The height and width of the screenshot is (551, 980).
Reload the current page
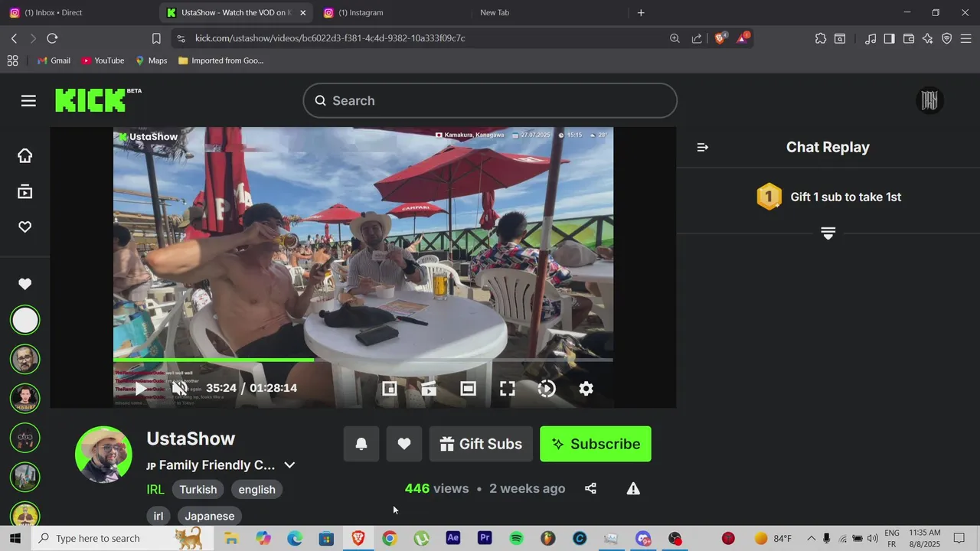pyautogui.click(x=52, y=38)
